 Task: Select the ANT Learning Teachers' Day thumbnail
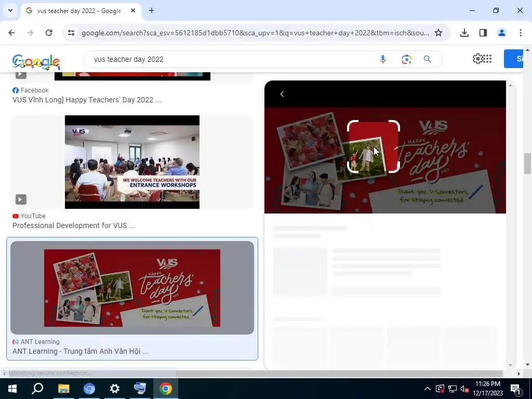click(132, 288)
